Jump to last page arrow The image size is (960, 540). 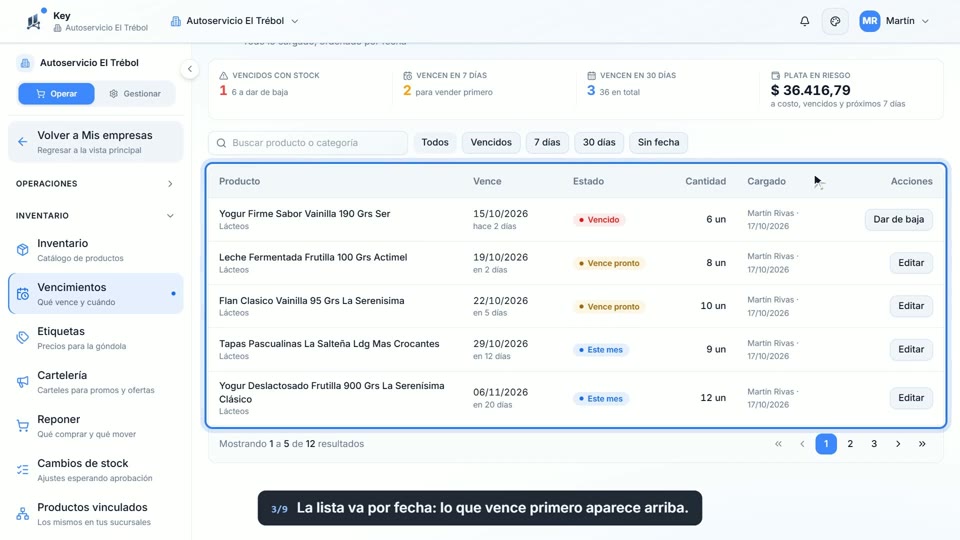921,444
